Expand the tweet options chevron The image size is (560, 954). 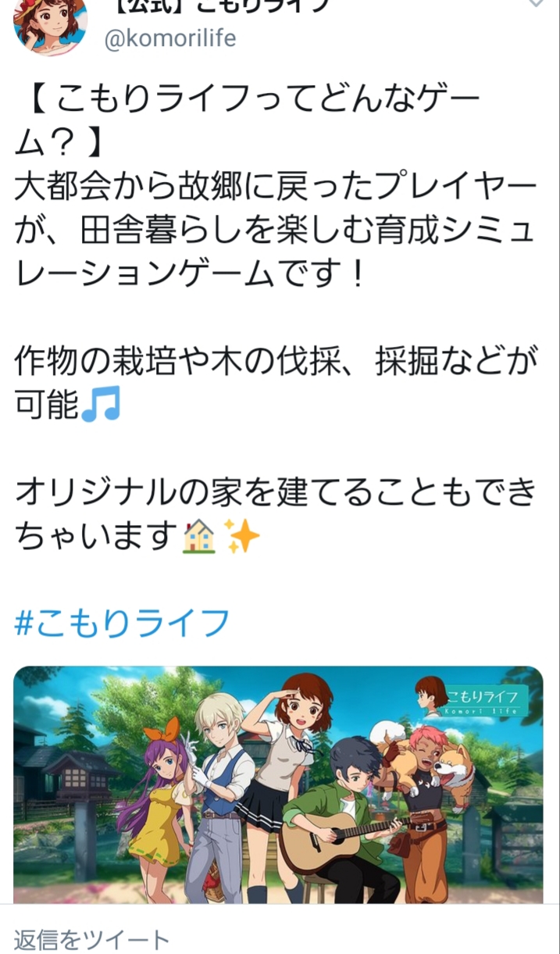click(535, 4)
